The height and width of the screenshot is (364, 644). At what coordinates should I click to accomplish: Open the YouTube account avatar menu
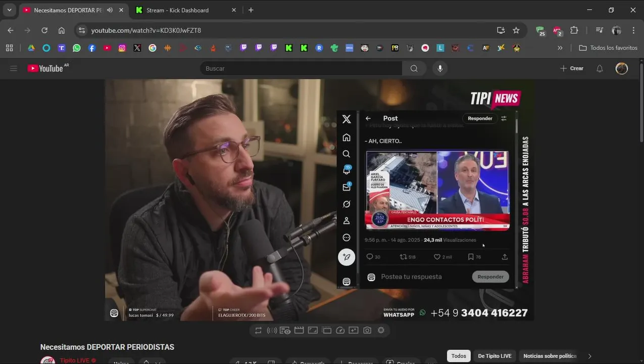click(x=622, y=68)
